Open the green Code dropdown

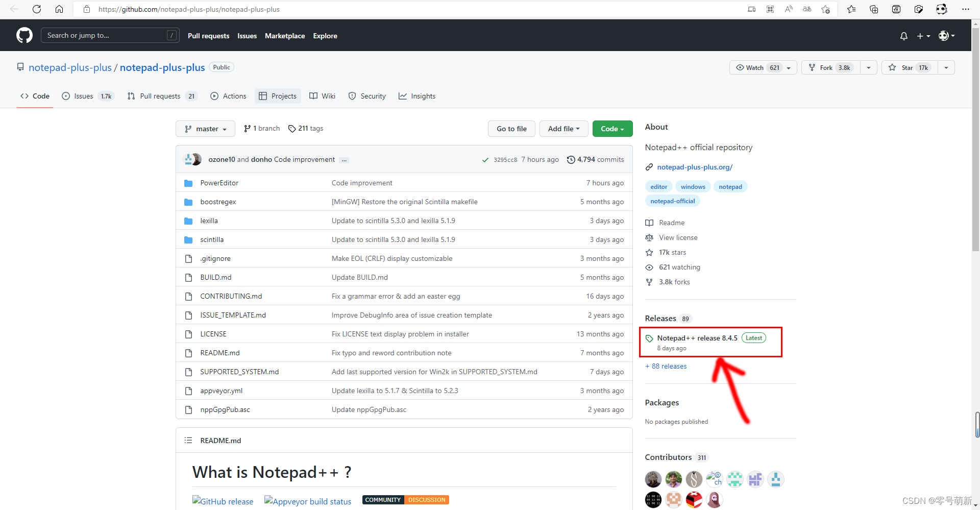pos(612,129)
